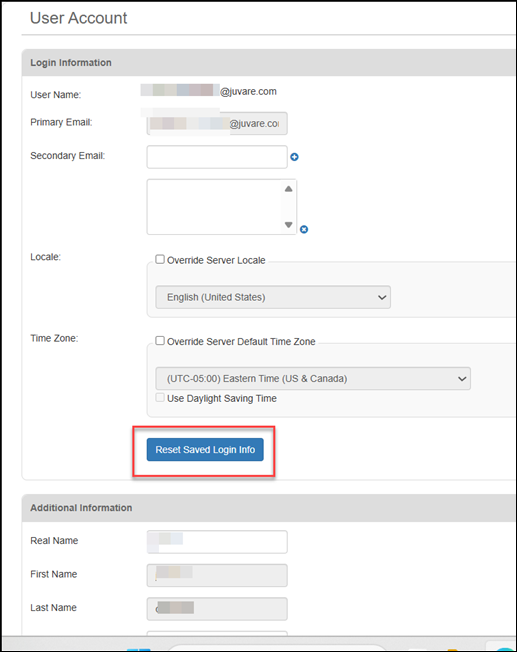This screenshot has width=517, height=652.
Task: Check Use Daylight Saving Time
Action: pos(160,398)
